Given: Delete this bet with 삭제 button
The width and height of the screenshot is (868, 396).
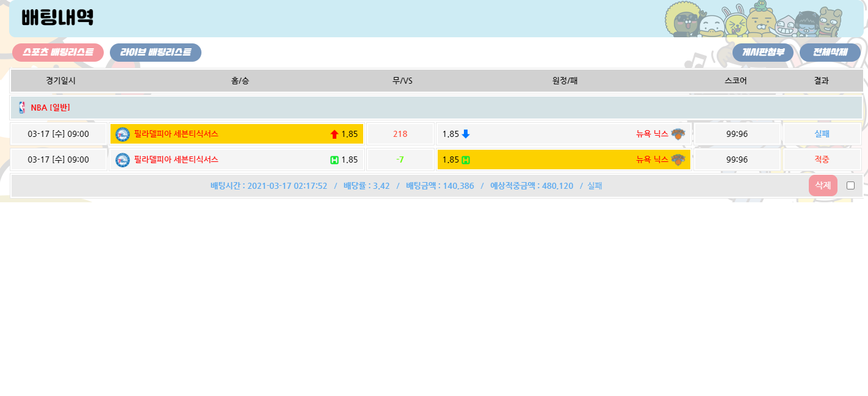Looking at the screenshot, I should tap(822, 186).
